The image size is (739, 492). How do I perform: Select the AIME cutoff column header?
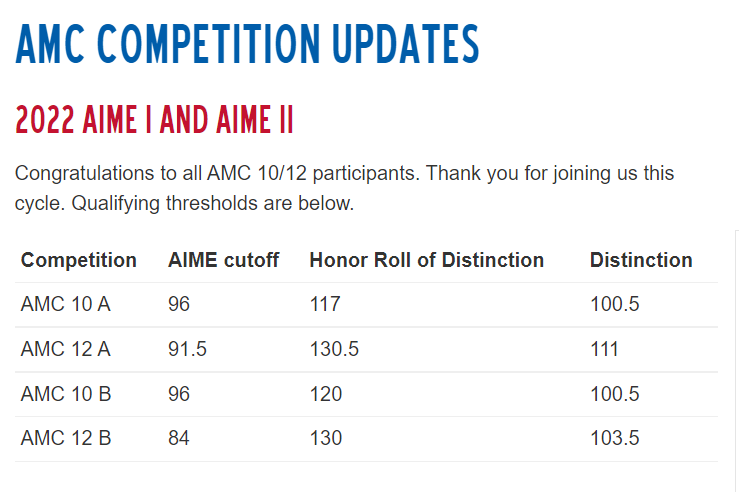(x=223, y=260)
